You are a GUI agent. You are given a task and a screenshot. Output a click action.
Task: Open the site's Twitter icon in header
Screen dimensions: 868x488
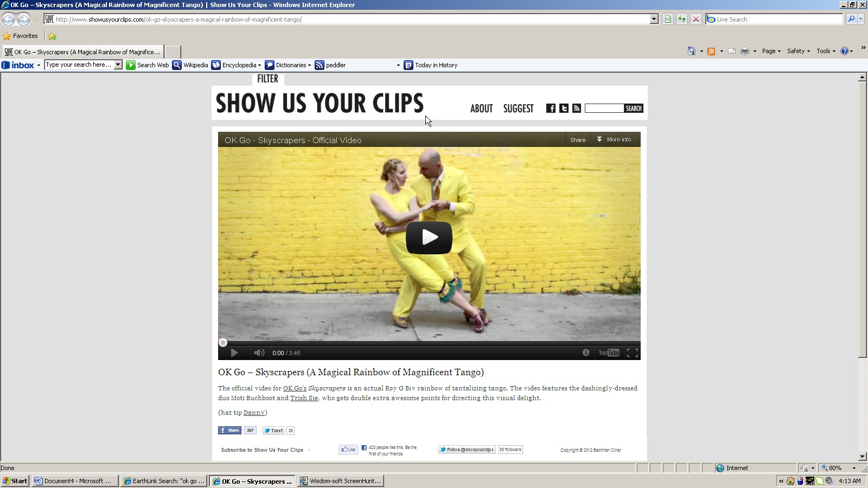[564, 108]
